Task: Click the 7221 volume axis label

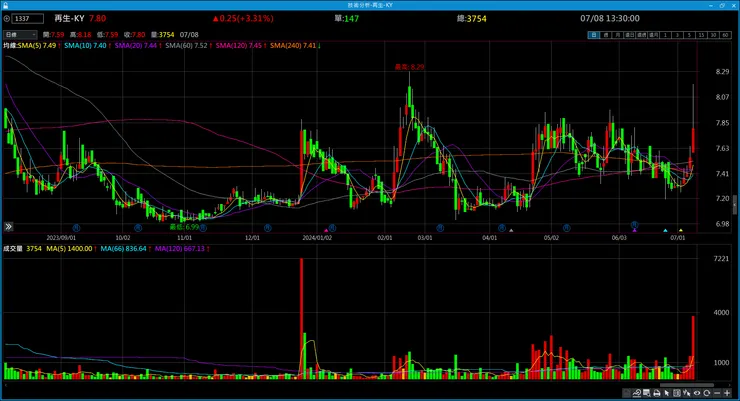Action: (721, 259)
